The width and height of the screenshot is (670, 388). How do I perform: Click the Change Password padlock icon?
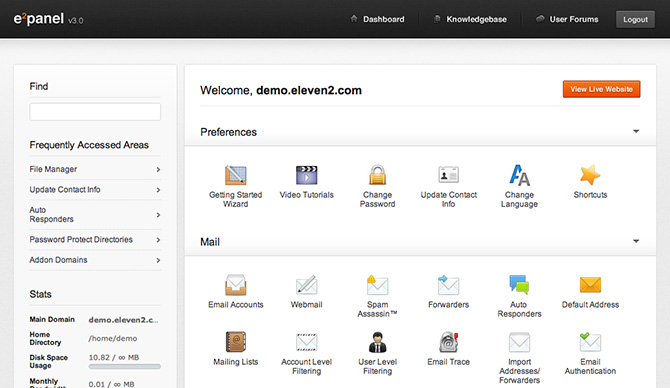point(377,175)
